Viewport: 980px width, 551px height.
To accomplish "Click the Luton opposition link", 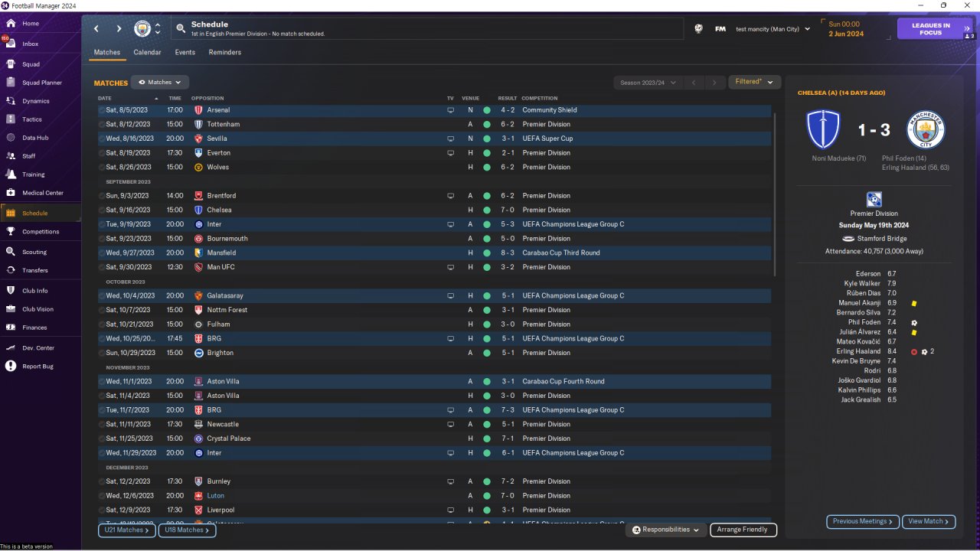I will pyautogui.click(x=216, y=496).
